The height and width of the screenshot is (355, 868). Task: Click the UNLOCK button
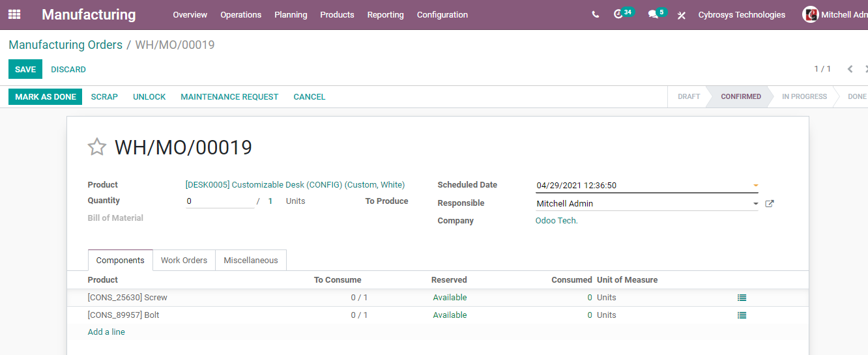tap(149, 96)
